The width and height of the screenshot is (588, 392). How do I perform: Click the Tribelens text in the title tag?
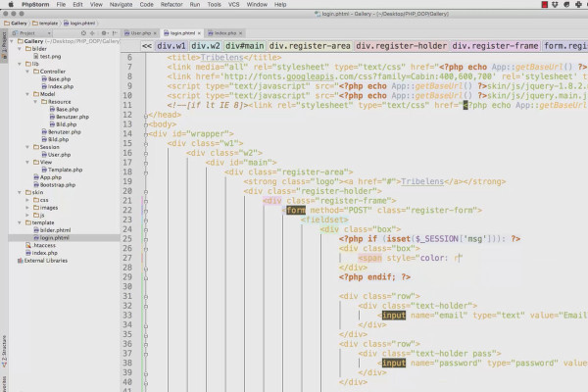(x=222, y=58)
